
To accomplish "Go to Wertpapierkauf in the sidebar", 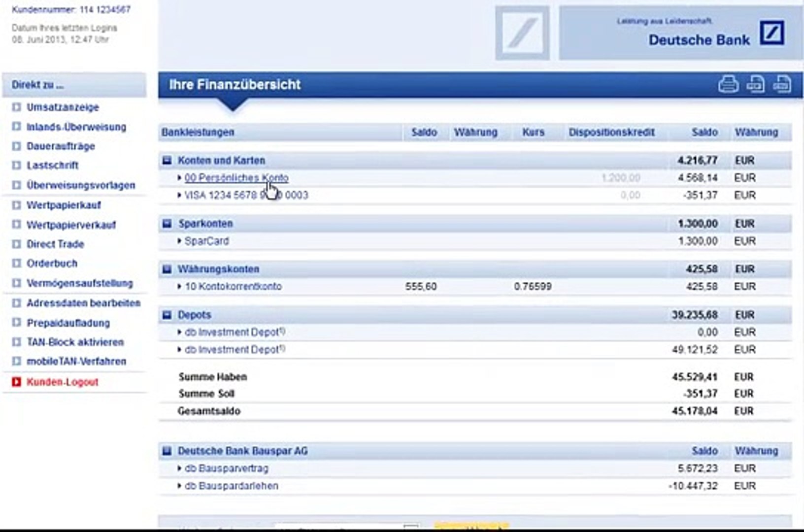I will tap(64, 205).
